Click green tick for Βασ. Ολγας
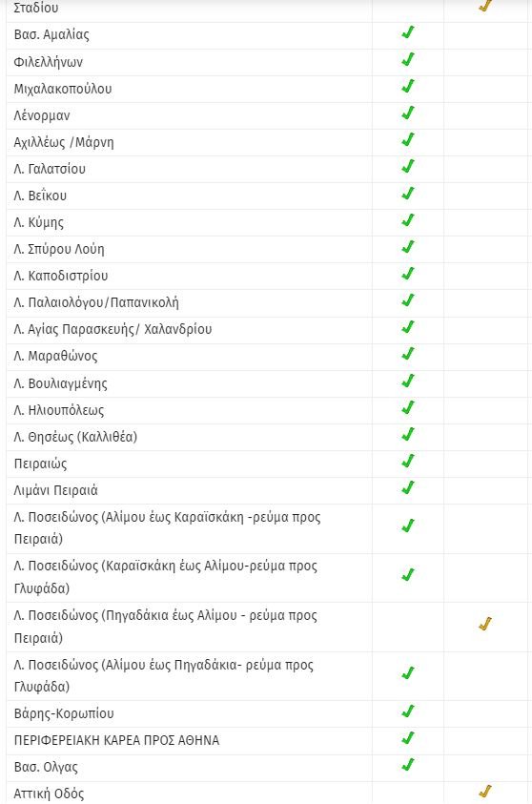Viewport: 532px width, 804px height. click(x=408, y=765)
